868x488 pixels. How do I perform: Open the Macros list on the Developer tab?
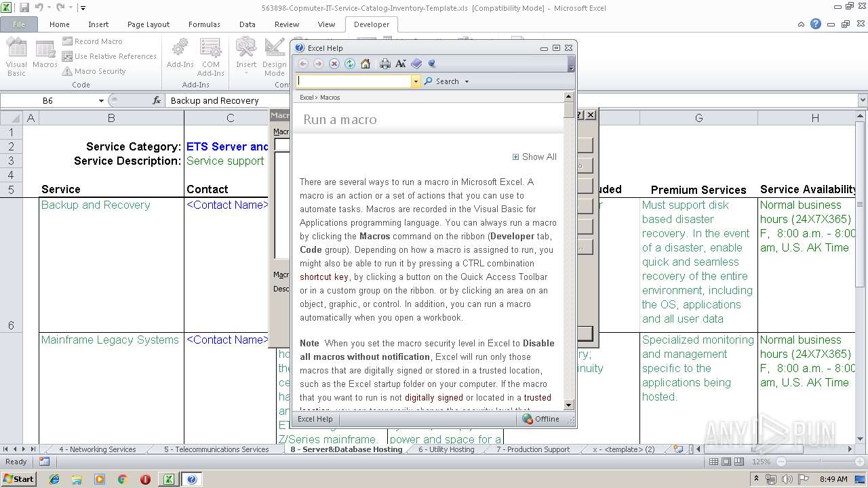[x=45, y=54]
